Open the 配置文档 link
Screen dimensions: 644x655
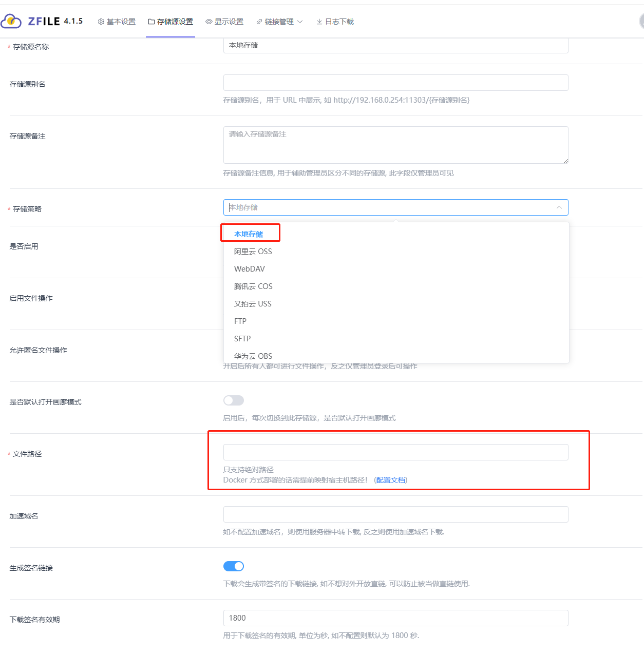coord(391,480)
